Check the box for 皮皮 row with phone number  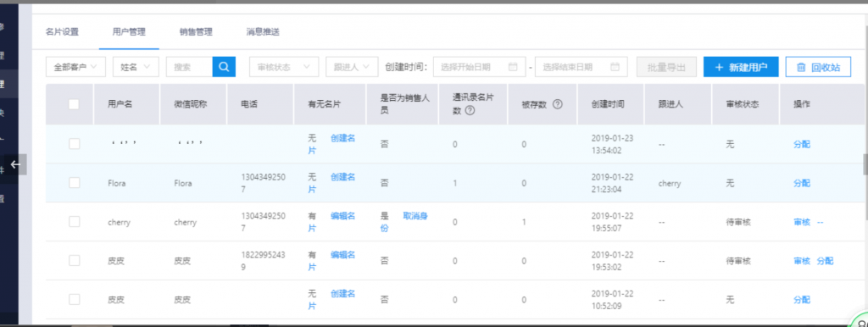tap(75, 261)
